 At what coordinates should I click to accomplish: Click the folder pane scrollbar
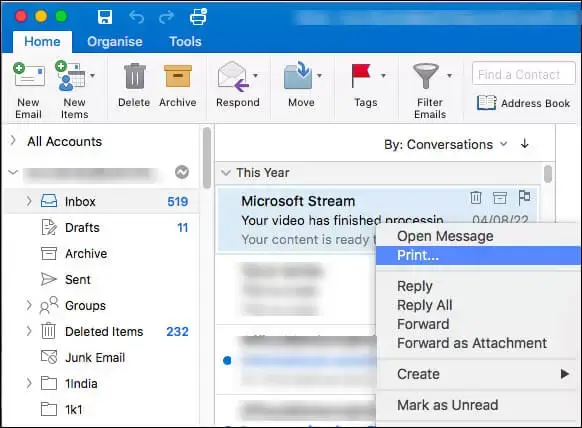coord(207,157)
